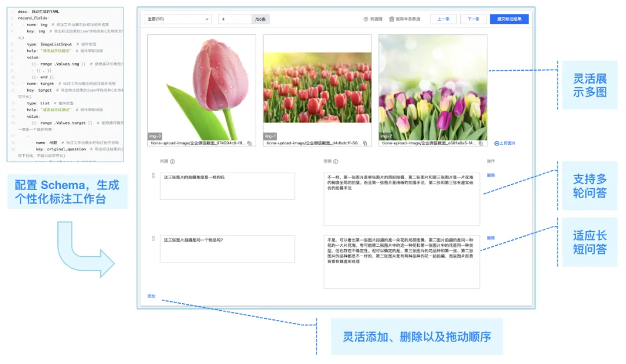
Task: Open the 全部(50) filter dropdown
Action: [179, 18]
